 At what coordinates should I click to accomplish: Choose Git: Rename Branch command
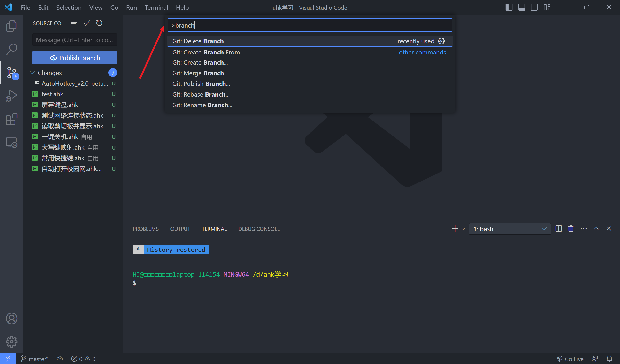coord(310,105)
